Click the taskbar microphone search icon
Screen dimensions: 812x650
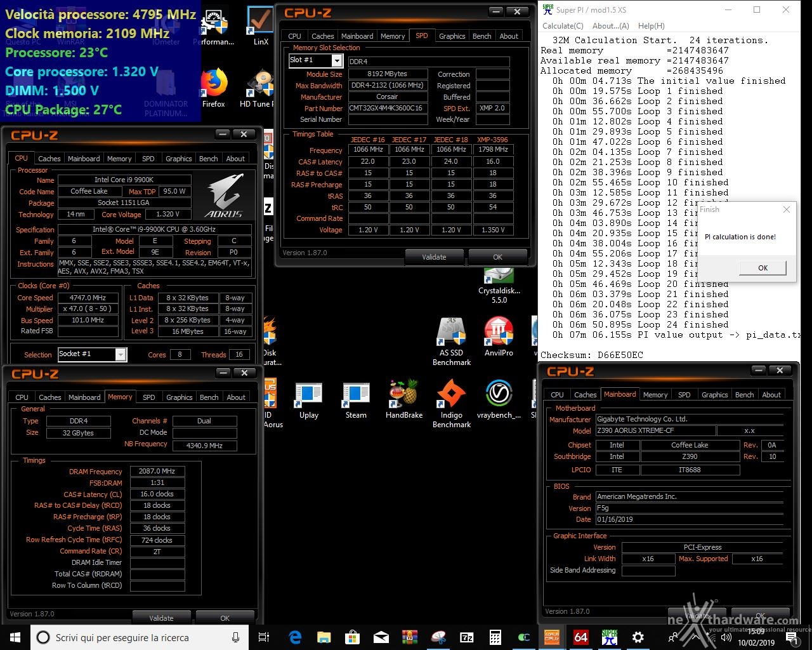pos(235,637)
